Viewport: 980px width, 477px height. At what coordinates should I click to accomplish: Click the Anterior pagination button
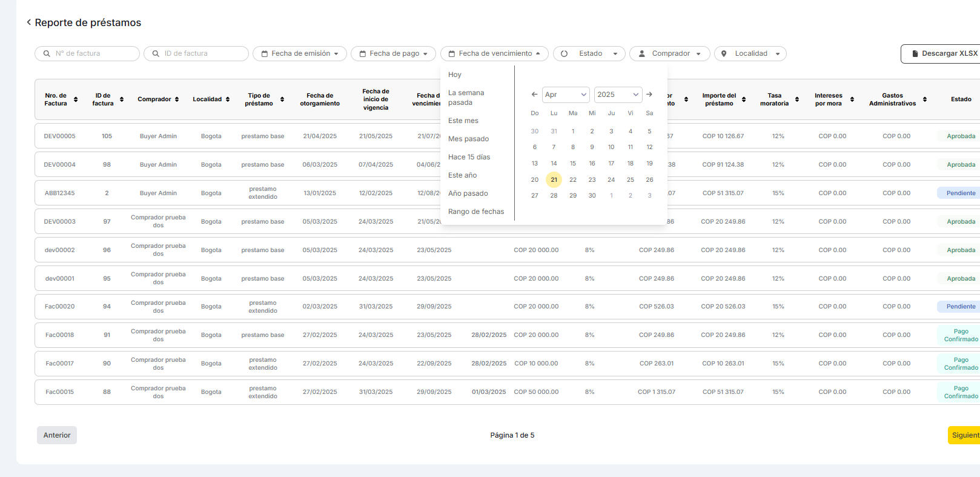pos(57,435)
